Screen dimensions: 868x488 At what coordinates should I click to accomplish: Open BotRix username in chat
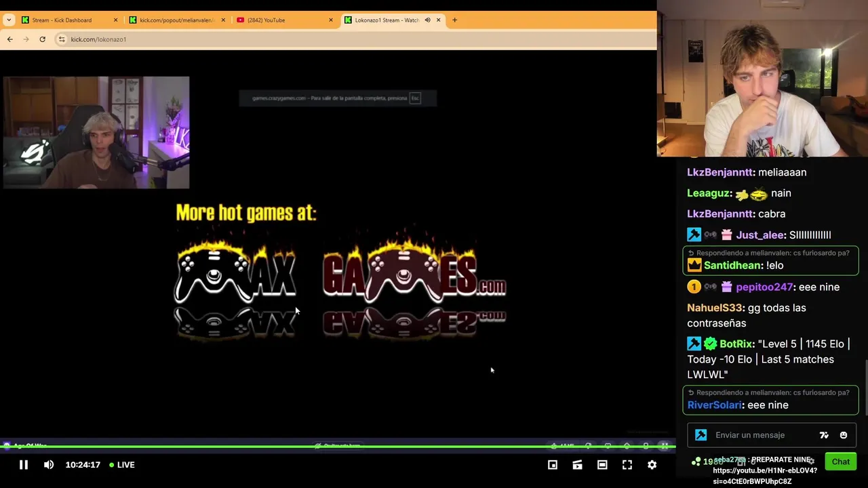pyautogui.click(x=736, y=344)
